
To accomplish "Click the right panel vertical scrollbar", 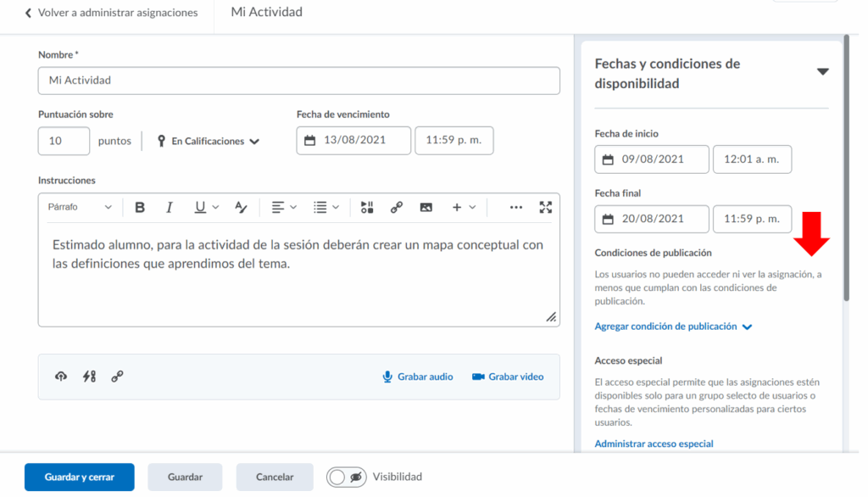I will (845, 170).
